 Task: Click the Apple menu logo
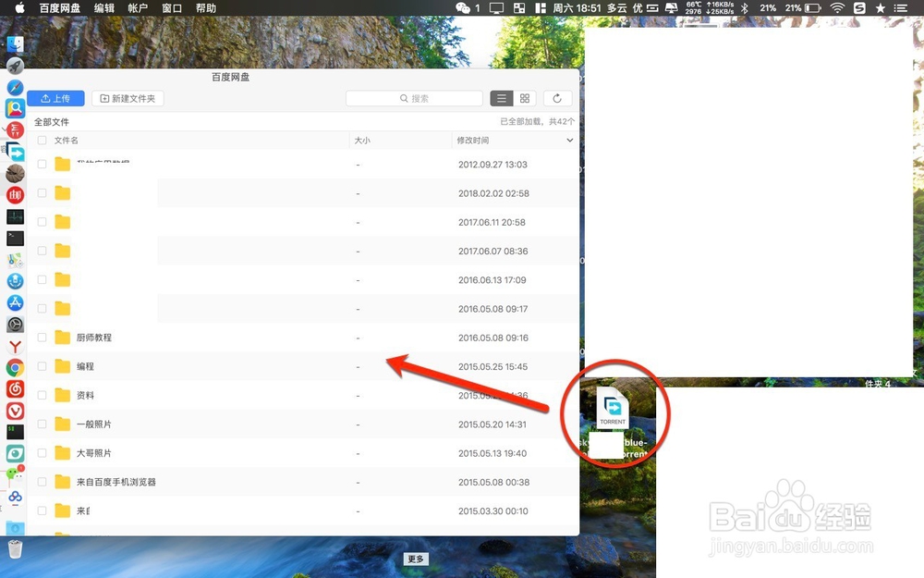[19, 7]
